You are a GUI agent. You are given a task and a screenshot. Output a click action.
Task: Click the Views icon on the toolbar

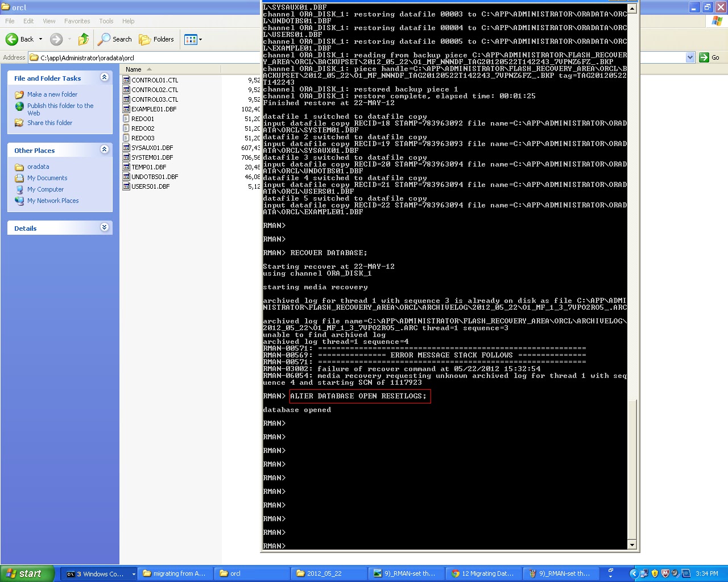[189, 39]
